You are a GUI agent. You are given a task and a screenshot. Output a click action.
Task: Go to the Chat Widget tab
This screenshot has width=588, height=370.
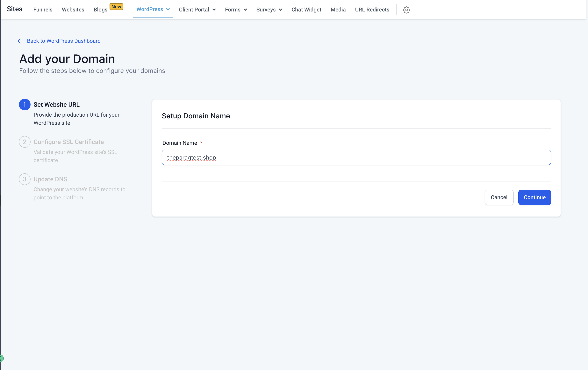(306, 10)
